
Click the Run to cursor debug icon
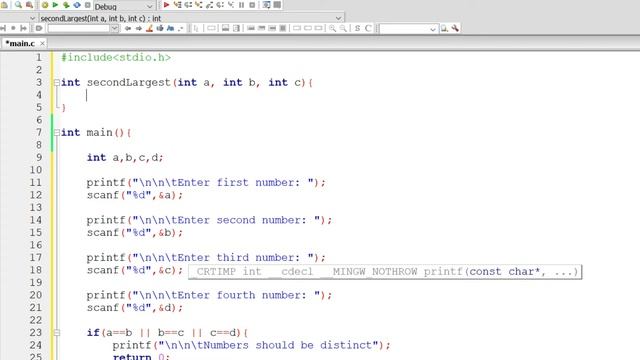coord(178,5)
